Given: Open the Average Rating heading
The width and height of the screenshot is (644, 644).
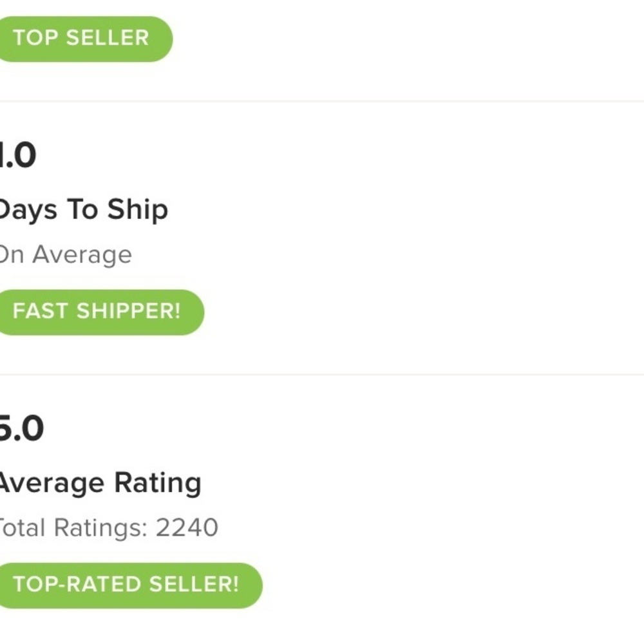Looking at the screenshot, I should (x=100, y=483).
